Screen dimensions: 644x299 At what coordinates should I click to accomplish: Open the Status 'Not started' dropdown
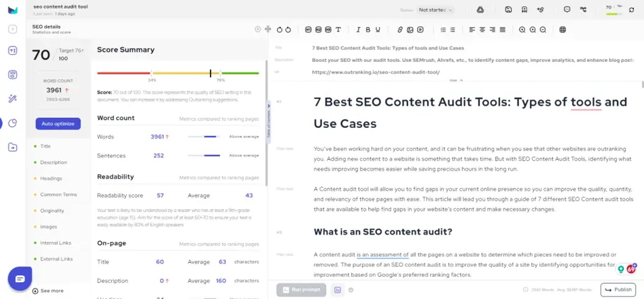pyautogui.click(x=435, y=10)
